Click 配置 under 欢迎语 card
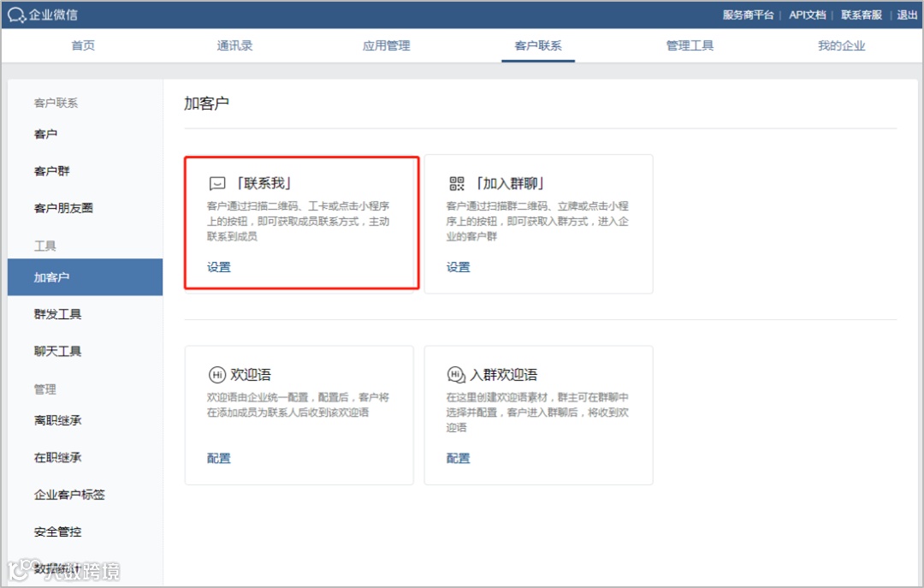The width and height of the screenshot is (924, 588). [219, 458]
